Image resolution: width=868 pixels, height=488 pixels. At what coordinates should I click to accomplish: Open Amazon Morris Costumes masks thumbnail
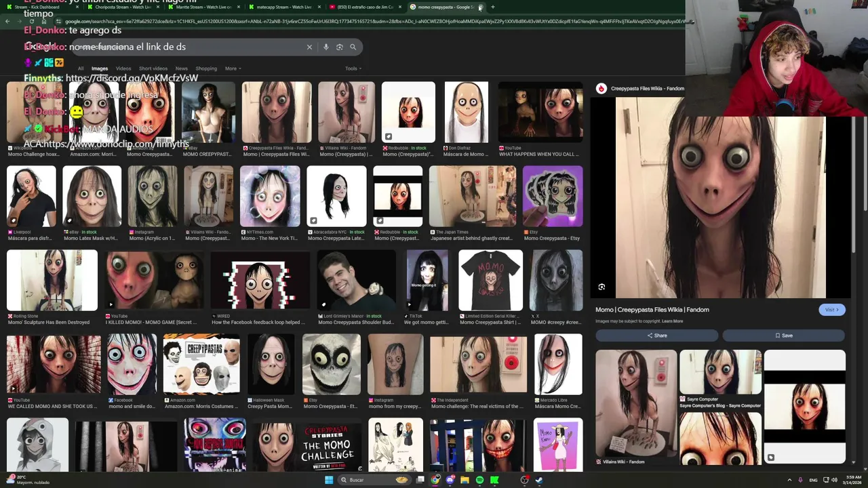pyautogui.click(x=201, y=365)
